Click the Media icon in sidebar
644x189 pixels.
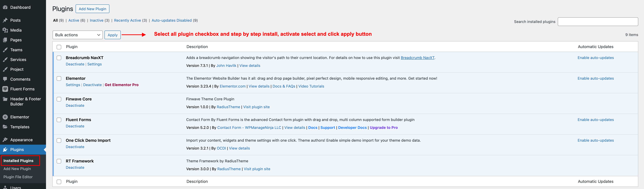tap(5, 30)
